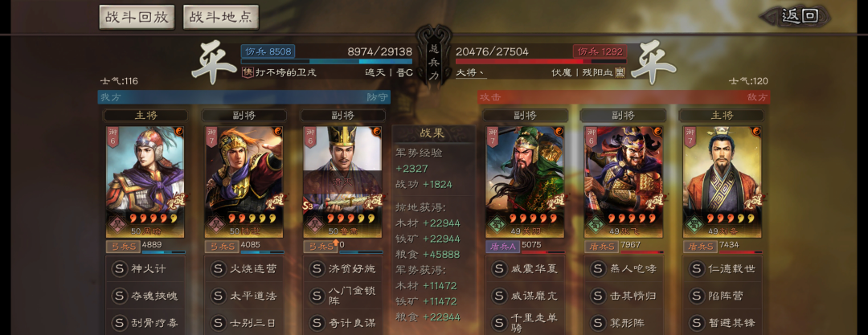Select the 刘备 enemy commander portrait

(722, 182)
